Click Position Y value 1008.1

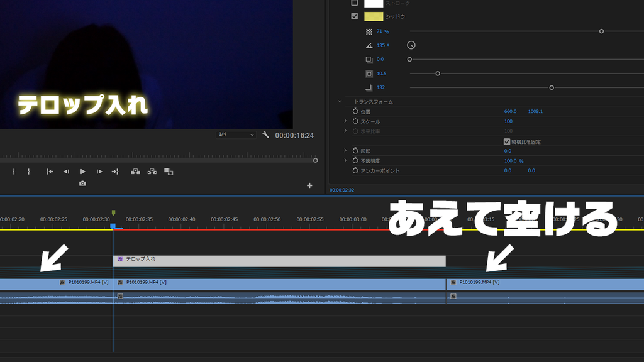point(535,111)
